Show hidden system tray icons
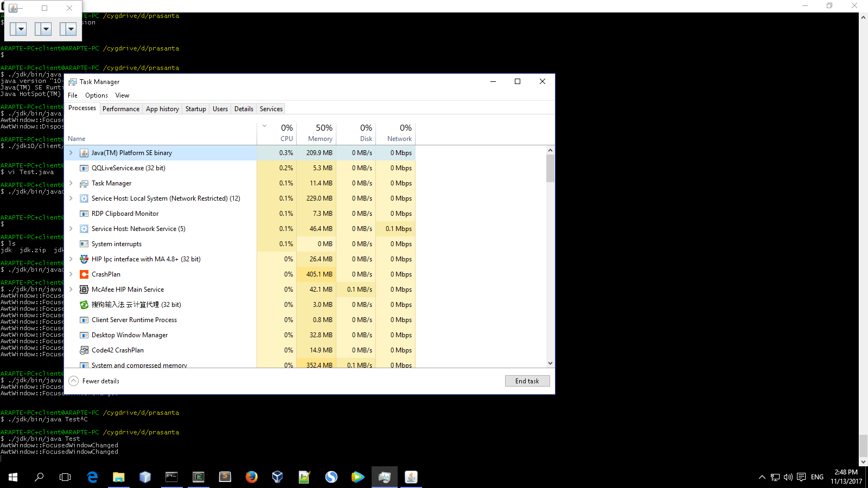 pos(762,477)
